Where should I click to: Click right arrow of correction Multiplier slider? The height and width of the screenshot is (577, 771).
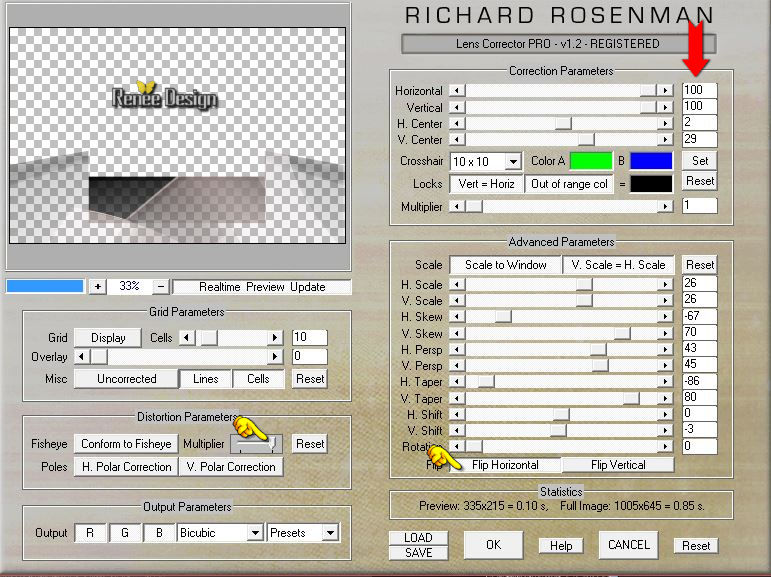tap(665, 207)
